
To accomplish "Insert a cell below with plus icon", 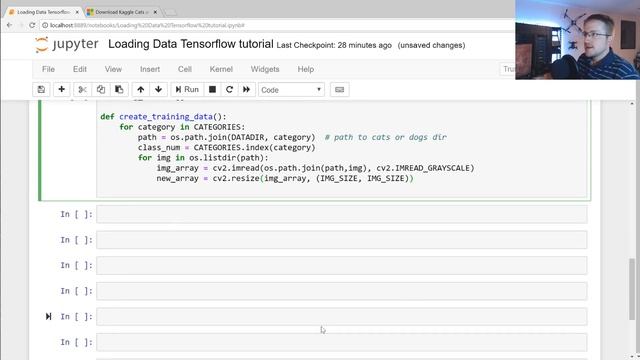I will pyautogui.click(x=62, y=89).
